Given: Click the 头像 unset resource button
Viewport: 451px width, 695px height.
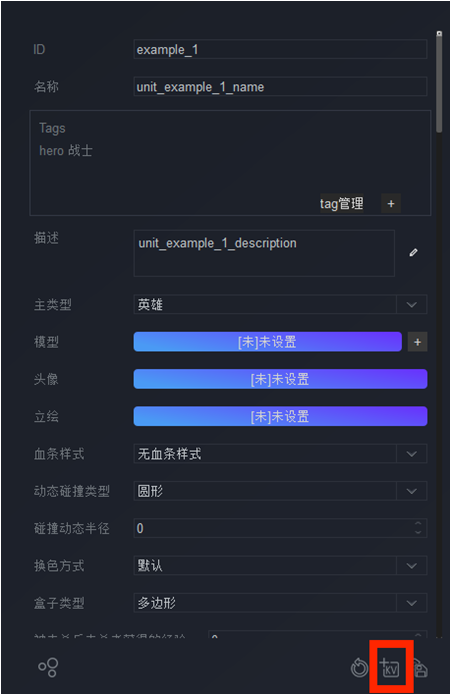Looking at the screenshot, I should pos(280,379).
